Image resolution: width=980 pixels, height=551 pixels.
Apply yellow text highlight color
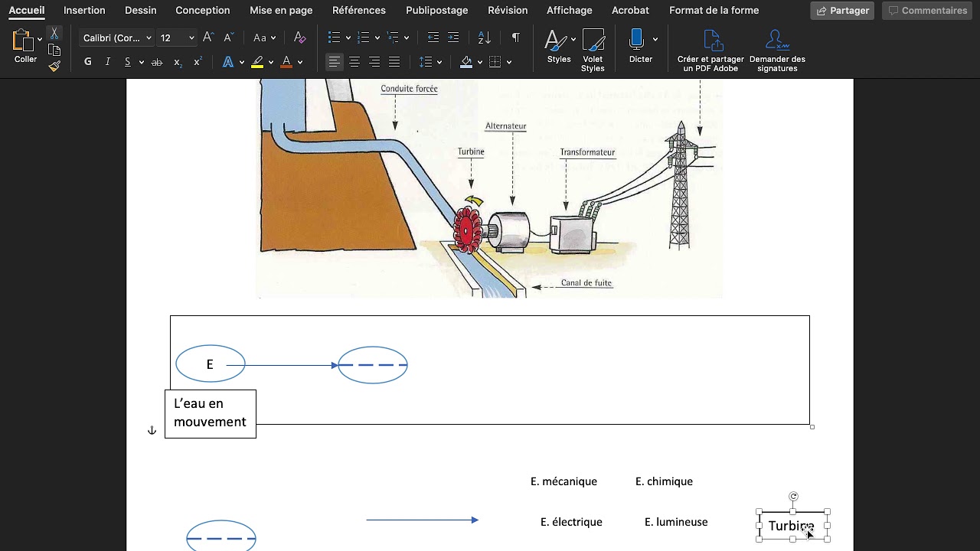tap(257, 62)
